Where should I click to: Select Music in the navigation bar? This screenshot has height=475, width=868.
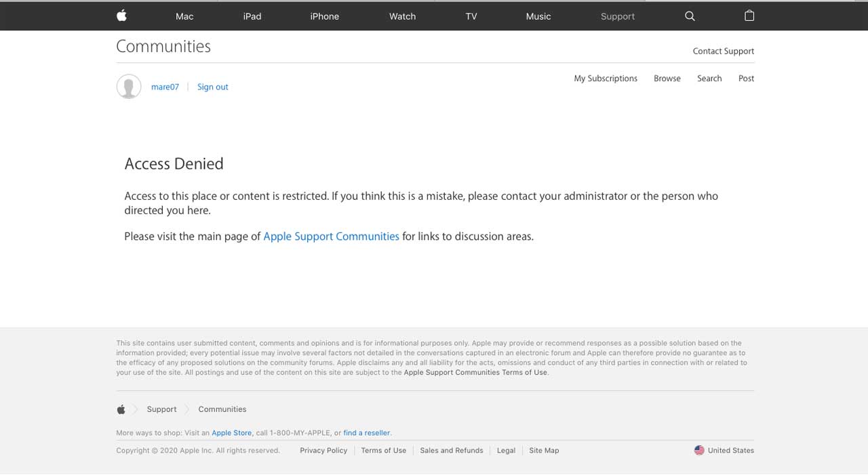(x=538, y=16)
